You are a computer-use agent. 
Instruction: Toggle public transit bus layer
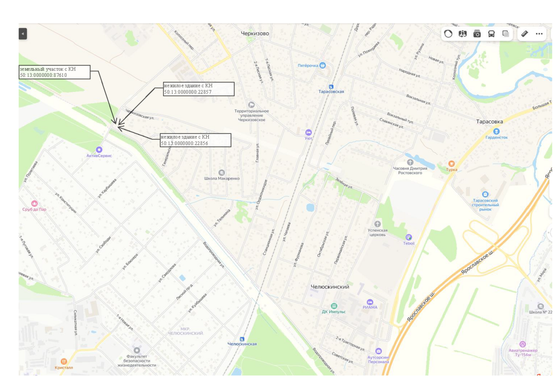pyautogui.click(x=491, y=33)
